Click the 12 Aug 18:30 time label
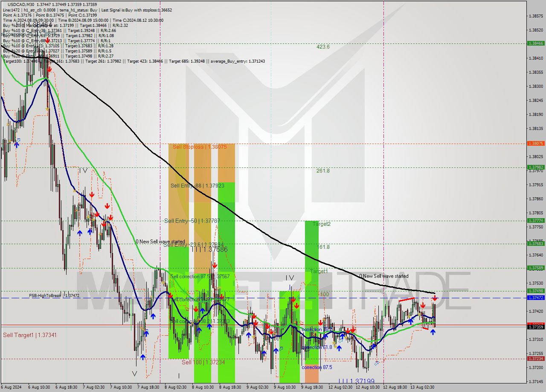This screenshot has height=392, width=546. (394, 387)
